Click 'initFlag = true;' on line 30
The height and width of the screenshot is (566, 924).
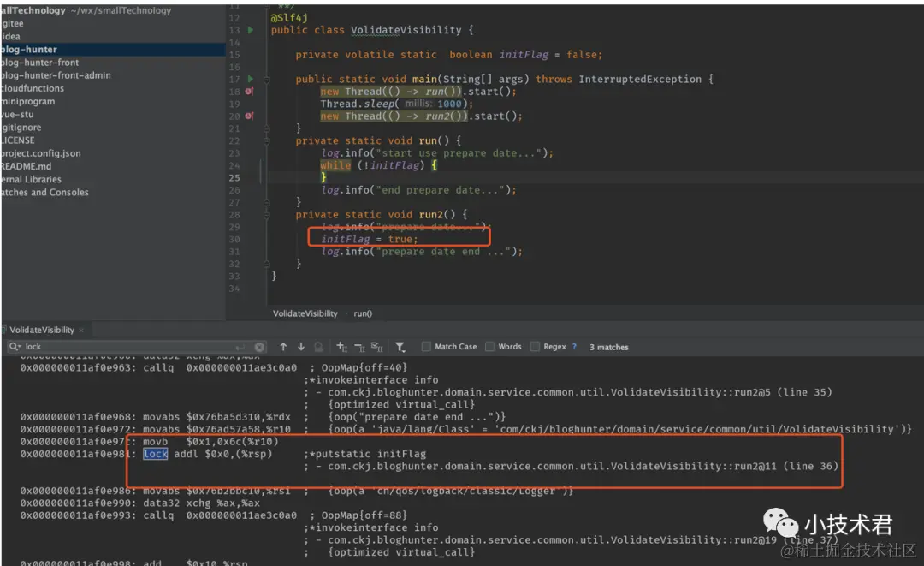pos(370,240)
